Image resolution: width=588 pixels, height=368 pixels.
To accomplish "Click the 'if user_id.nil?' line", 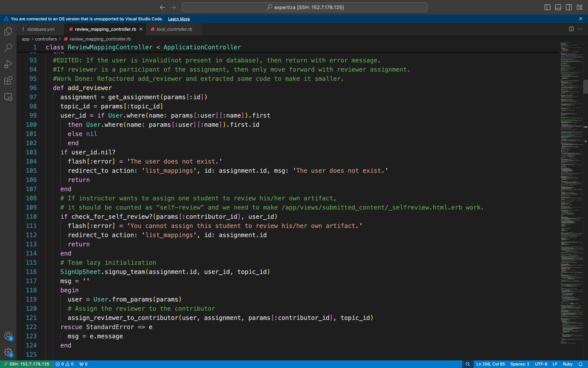I will (88, 152).
